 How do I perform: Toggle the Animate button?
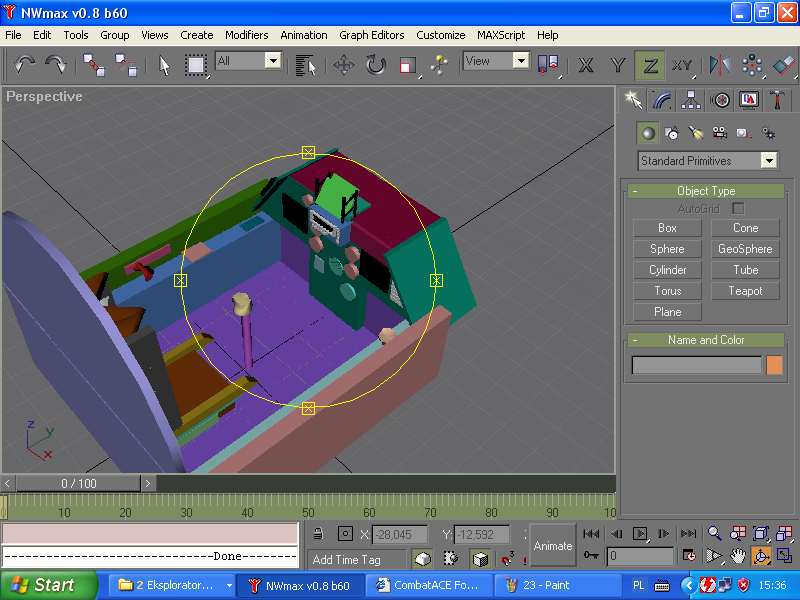click(552, 546)
